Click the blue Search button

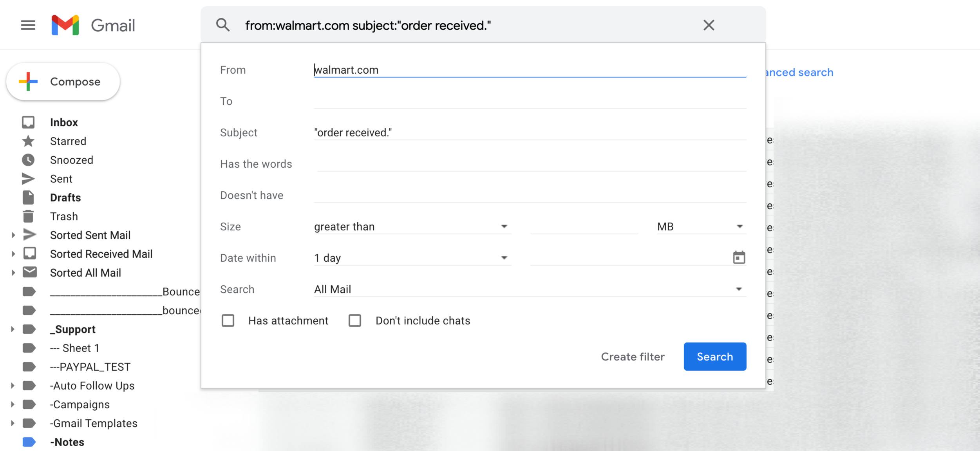click(x=715, y=357)
